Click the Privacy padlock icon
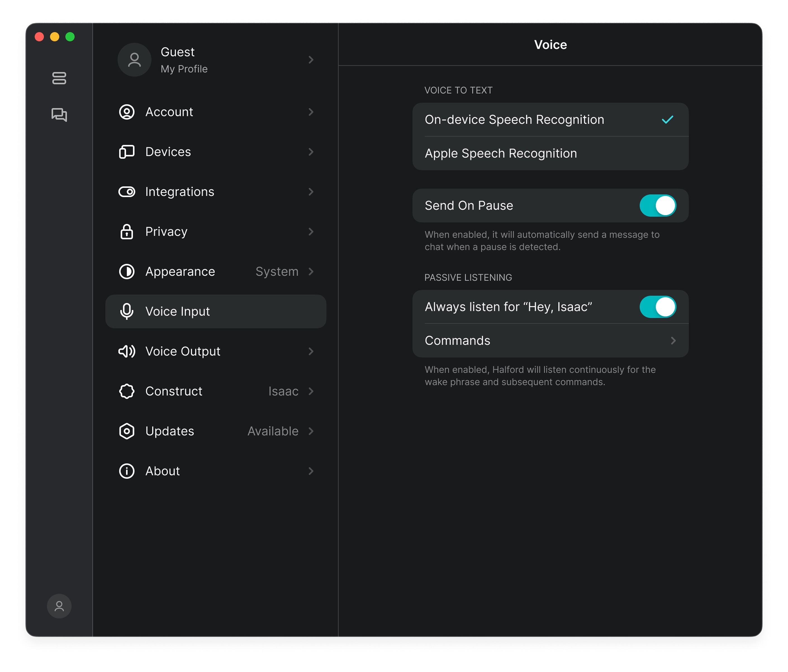 coord(127,232)
